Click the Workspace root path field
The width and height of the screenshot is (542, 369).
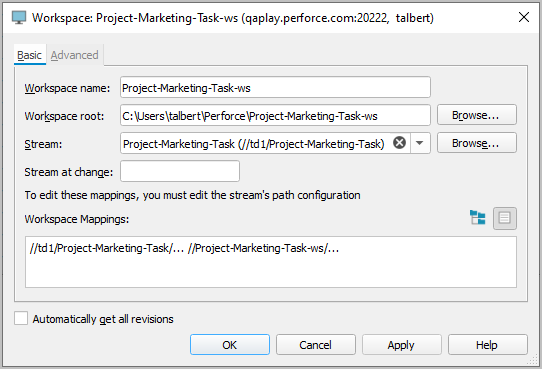(x=275, y=115)
